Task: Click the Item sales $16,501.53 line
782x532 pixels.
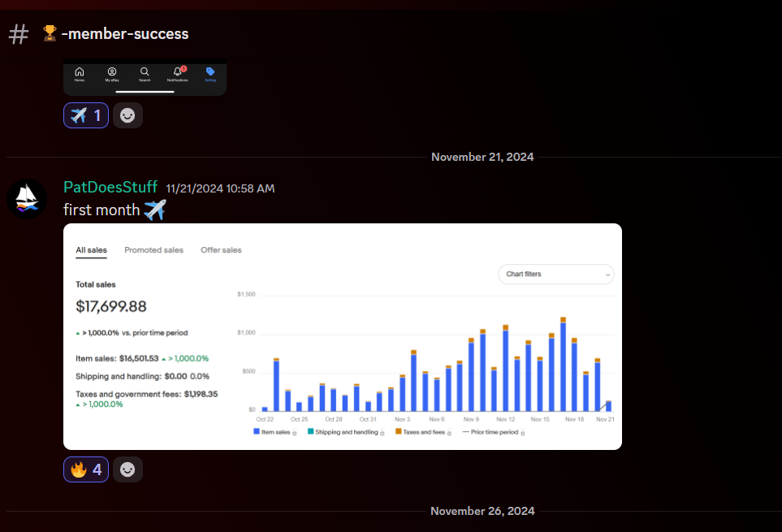Action: coord(142,358)
